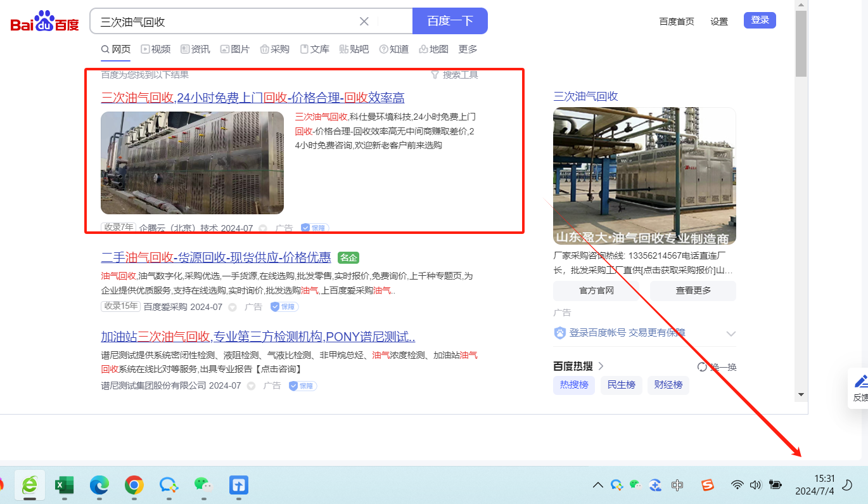
Task: Select the 民生榜 tab
Action: click(x=622, y=385)
